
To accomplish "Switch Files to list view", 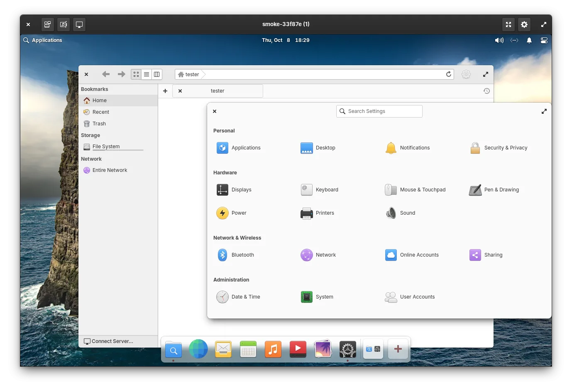I will point(147,74).
